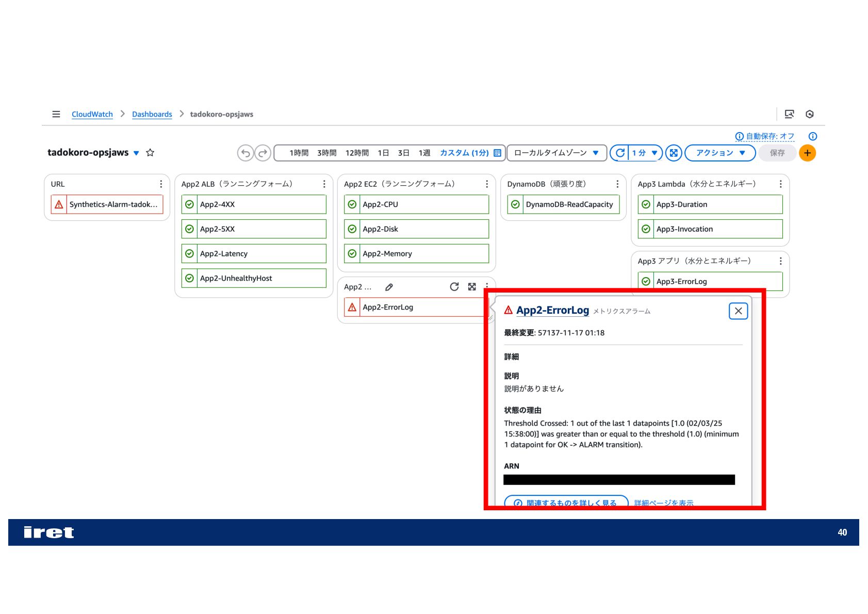
Task: Select the App2-Memory alarm tile
Action: 417,254
